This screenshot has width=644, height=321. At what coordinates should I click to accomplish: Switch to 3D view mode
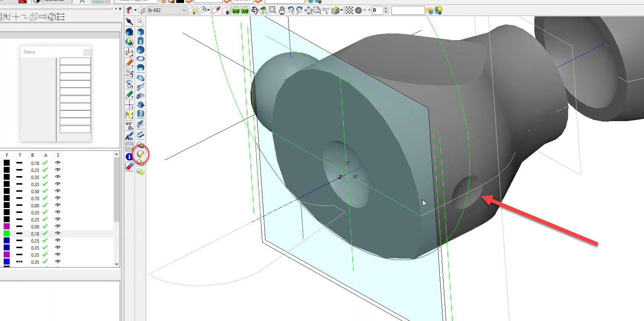245,11
